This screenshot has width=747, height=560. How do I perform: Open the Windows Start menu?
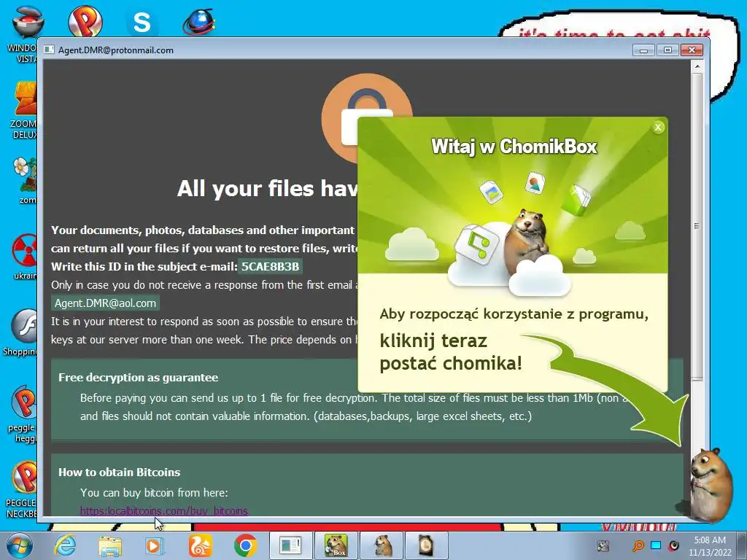point(20,545)
